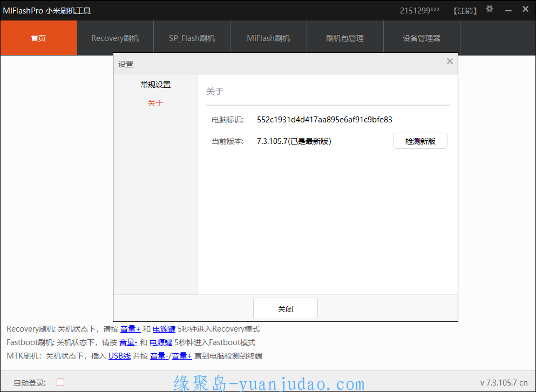The width and height of the screenshot is (536, 392).
Task: Click the USB线 link
Action: tap(120, 356)
